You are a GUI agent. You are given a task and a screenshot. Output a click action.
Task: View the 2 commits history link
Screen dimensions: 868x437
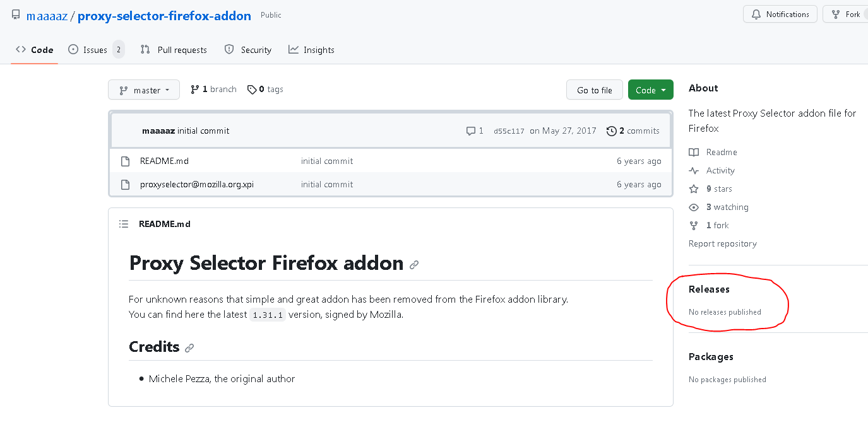633,131
